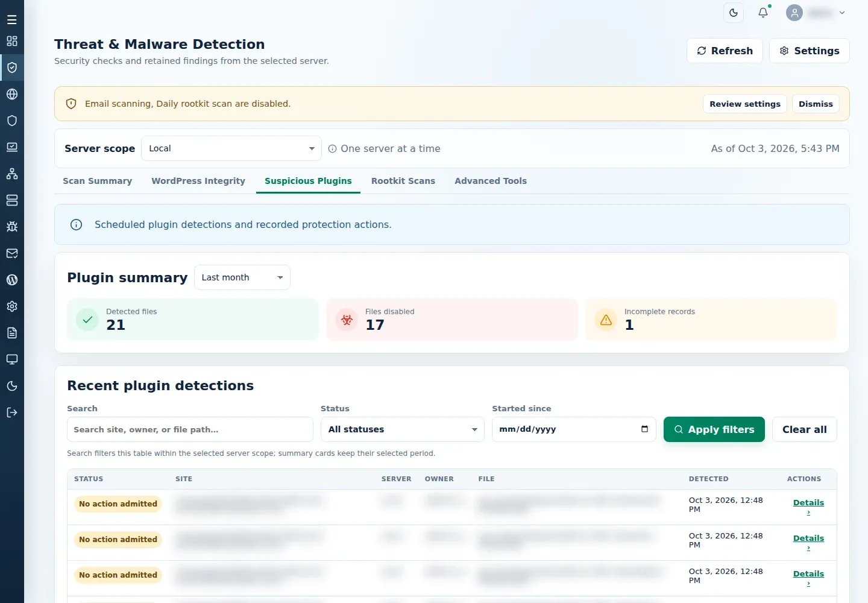The width and height of the screenshot is (868, 603).
Task: Open the hamburger menu in the sidebar
Action: (12, 20)
